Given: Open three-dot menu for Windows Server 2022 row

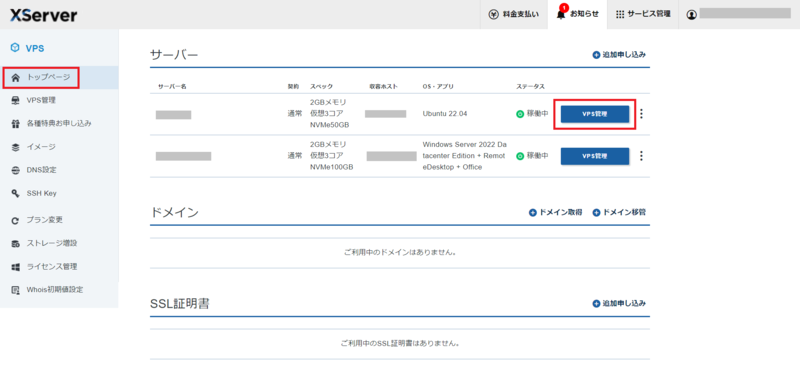Looking at the screenshot, I should pos(641,156).
